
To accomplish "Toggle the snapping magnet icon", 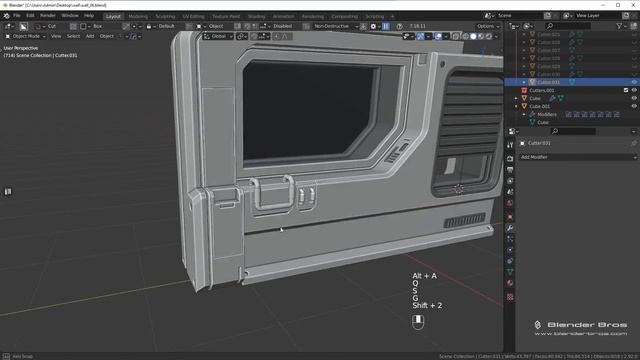I will pos(254,36).
